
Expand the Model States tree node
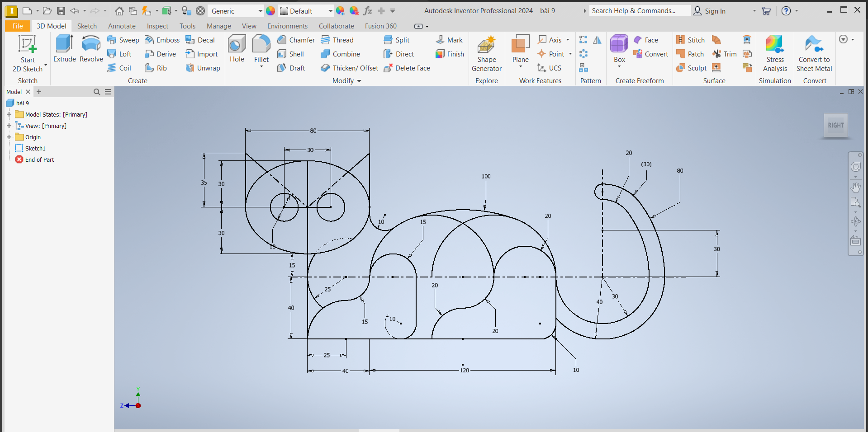[x=9, y=115]
